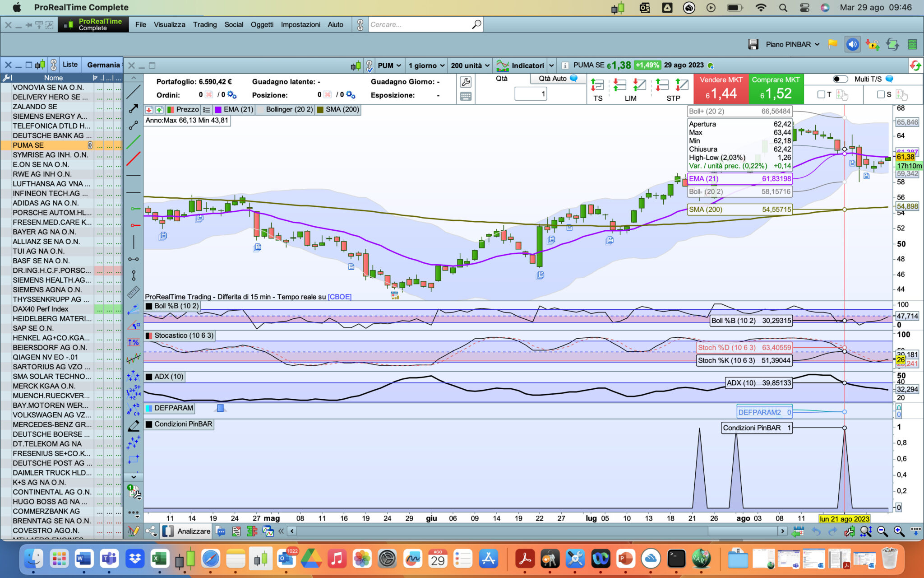Toggle the Multi T/S switch
This screenshot has height=578, width=924.
[840, 79]
